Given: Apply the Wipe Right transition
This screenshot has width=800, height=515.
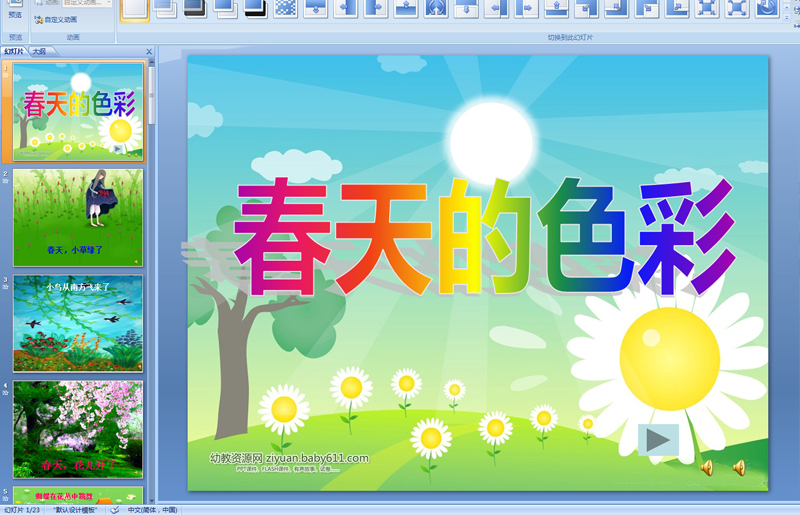Looking at the screenshot, I should click(376, 9).
